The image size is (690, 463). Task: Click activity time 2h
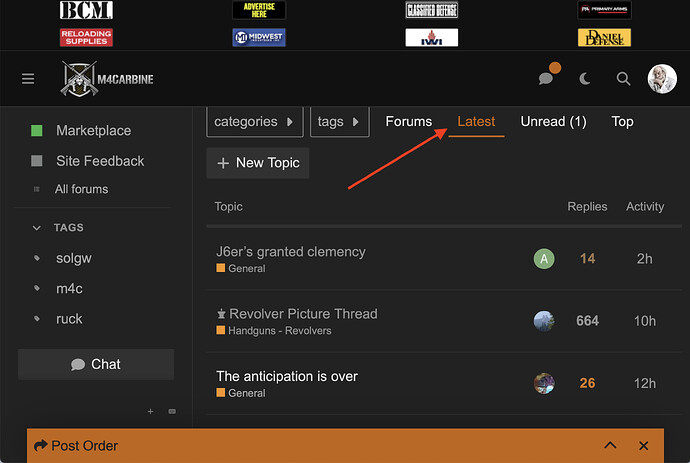coord(645,259)
